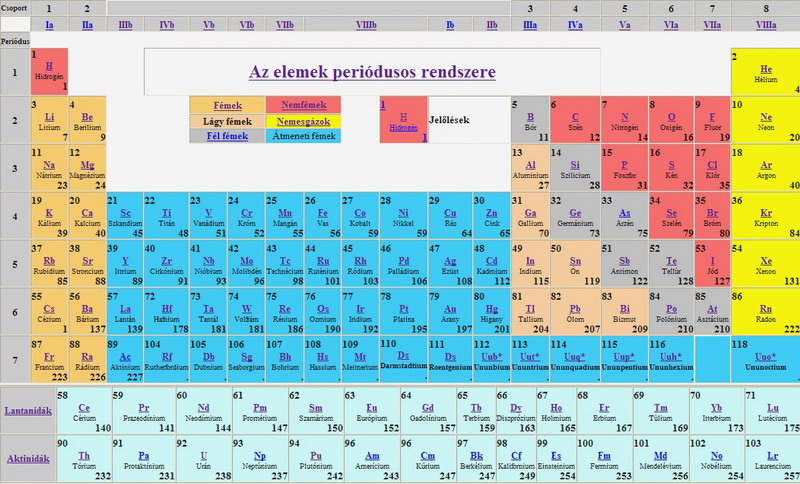Open the Ia group header link
This screenshot has height=484, width=800.
49,24
